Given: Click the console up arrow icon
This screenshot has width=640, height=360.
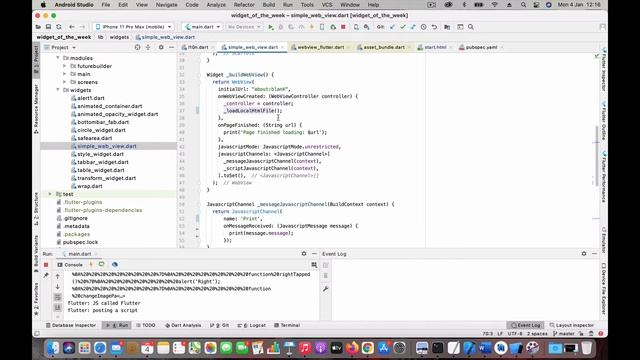Looking at the screenshot, I should [x=58, y=276].
